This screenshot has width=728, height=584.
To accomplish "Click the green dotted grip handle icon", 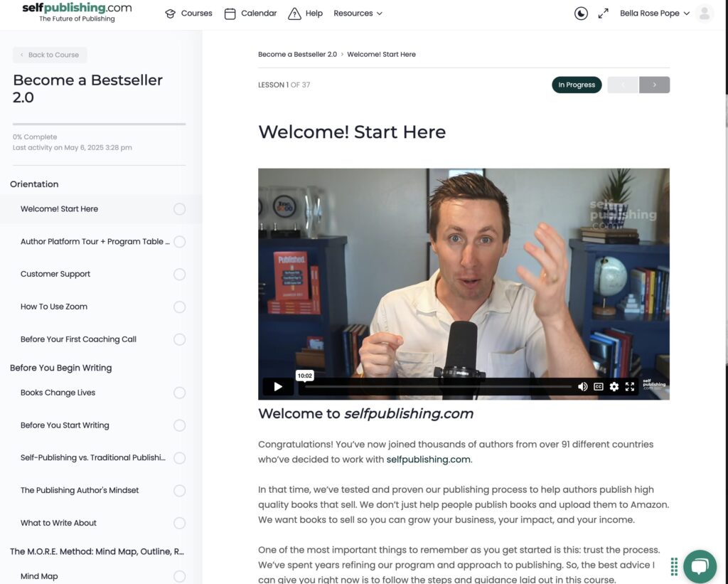I will (674, 566).
